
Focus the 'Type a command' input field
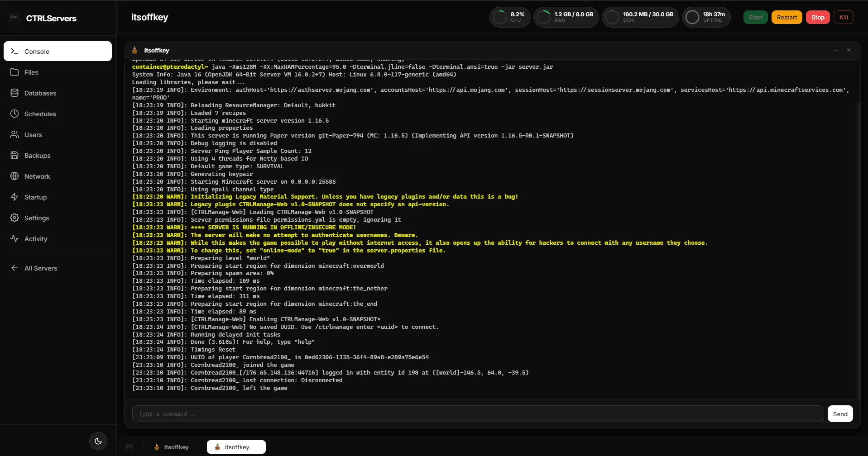tap(478, 413)
